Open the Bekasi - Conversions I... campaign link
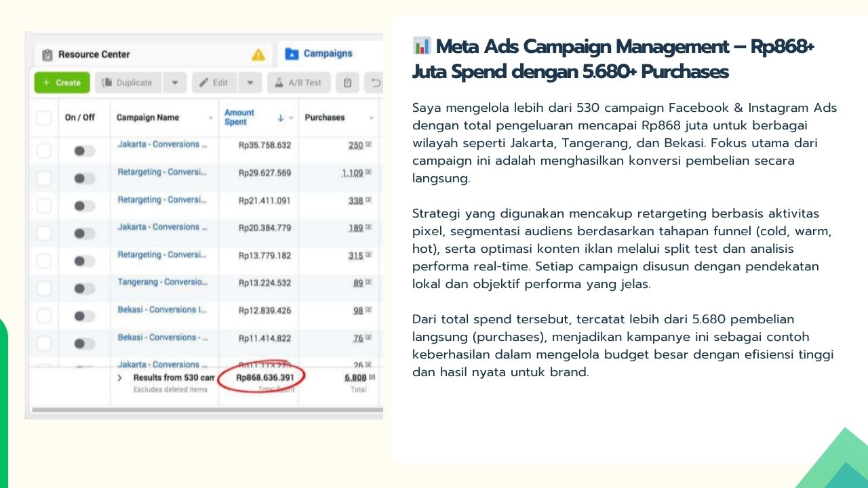Screen dimensions: 868x488 pyautogui.click(x=161, y=310)
